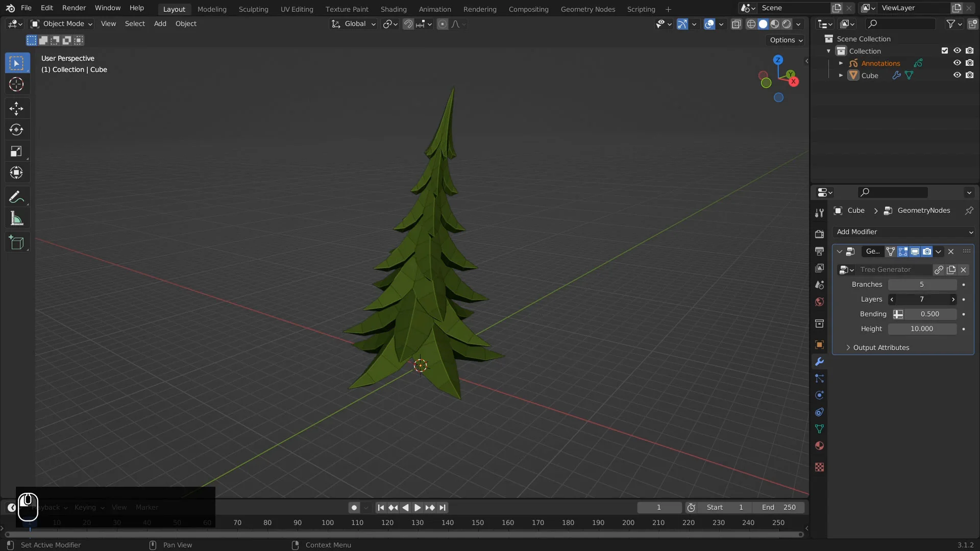Click the current frame number field
This screenshot has width=980, height=551.
click(659, 508)
